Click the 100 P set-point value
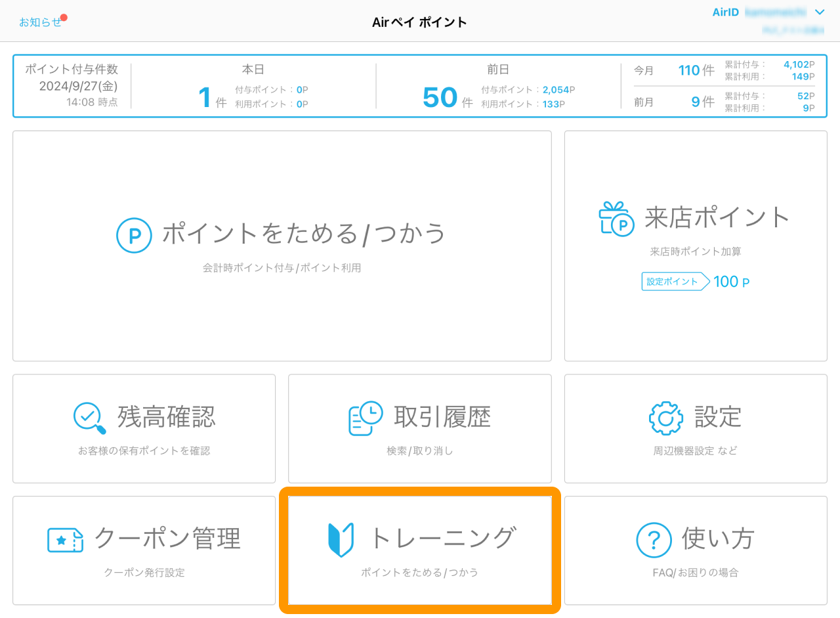840x618 pixels. (731, 282)
